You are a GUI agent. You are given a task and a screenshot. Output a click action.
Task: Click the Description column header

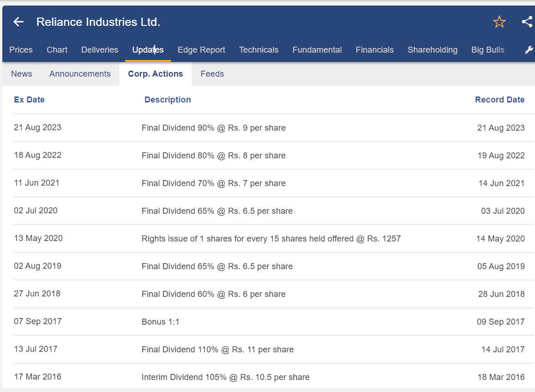coord(168,100)
